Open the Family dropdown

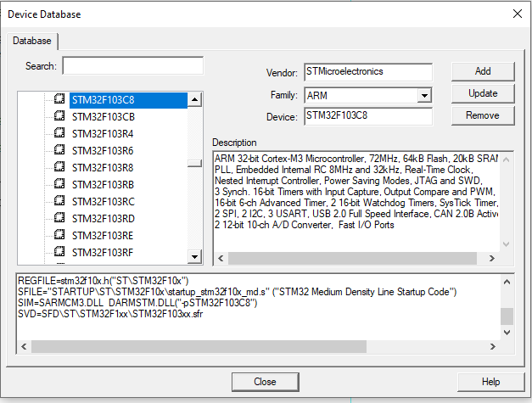[424, 96]
